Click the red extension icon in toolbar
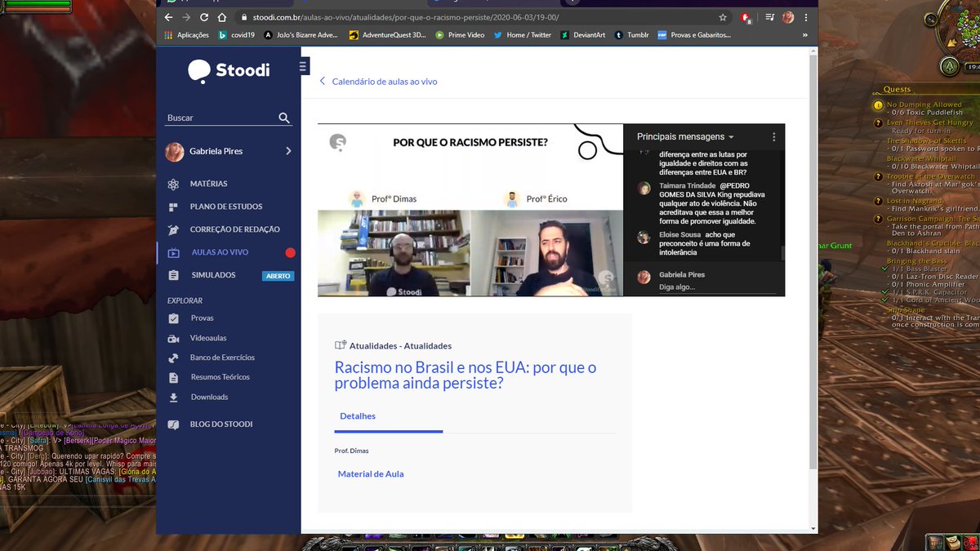The width and height of the screenshot is (980, 551). point(746,17)
